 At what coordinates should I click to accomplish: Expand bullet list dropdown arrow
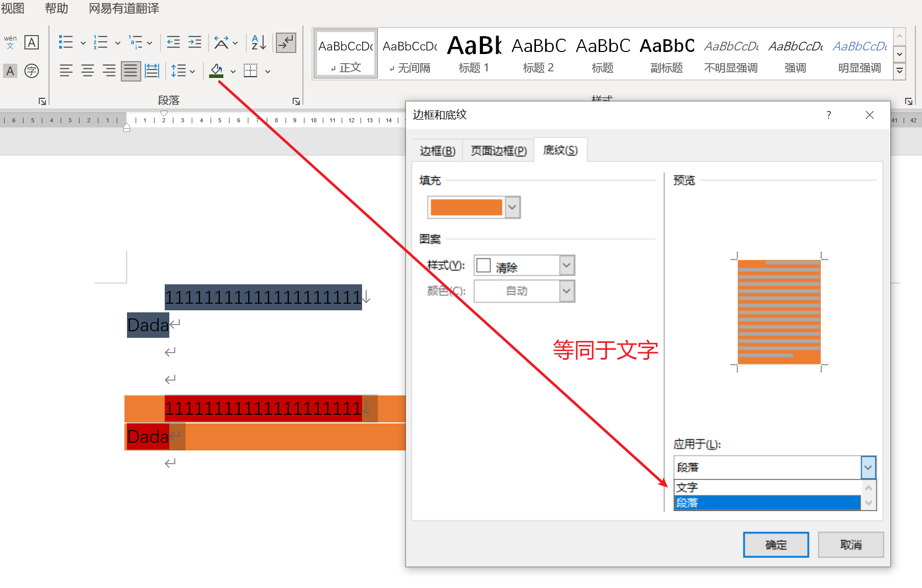pos(83,43)
